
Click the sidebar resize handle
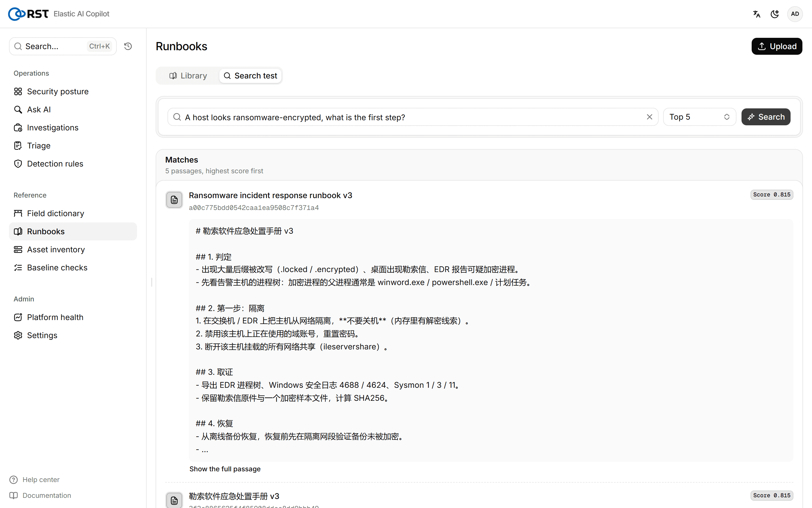click(152, 282)
